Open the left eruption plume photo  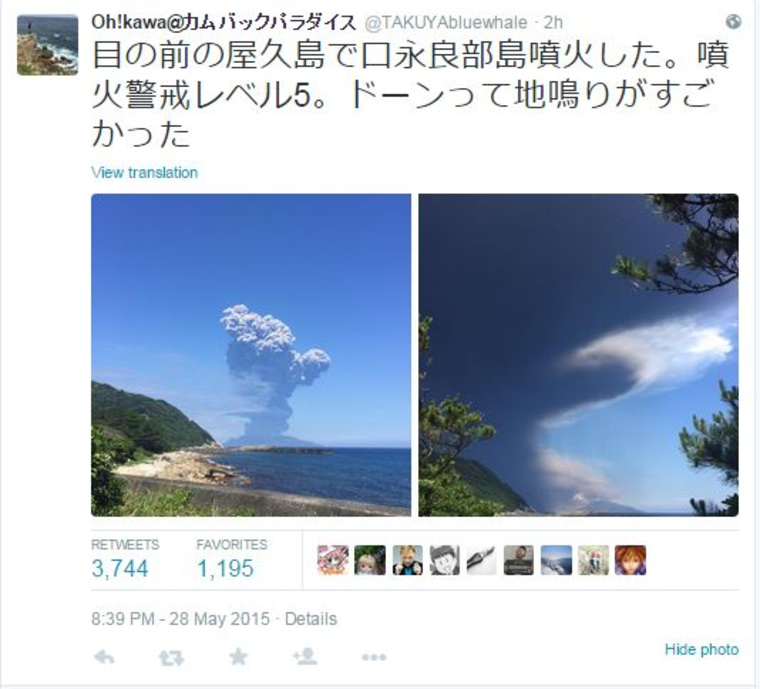pos(251,355)
